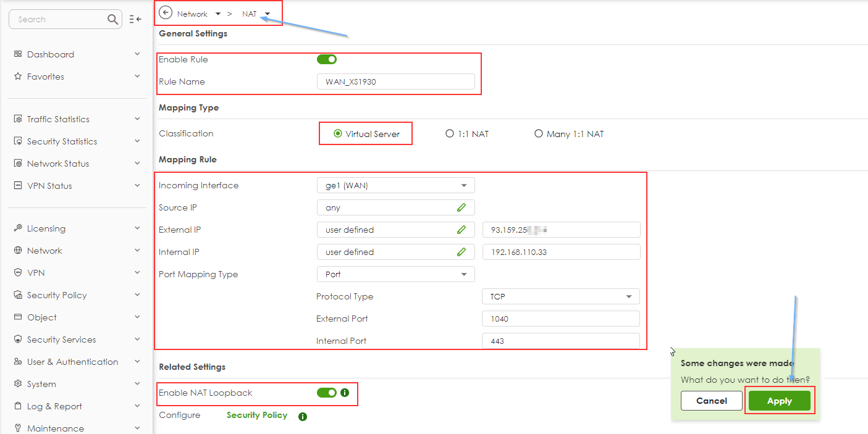Collapse the sidebar menu icon
The height and width of the screenshot is (434, 868).
(135, 20)
